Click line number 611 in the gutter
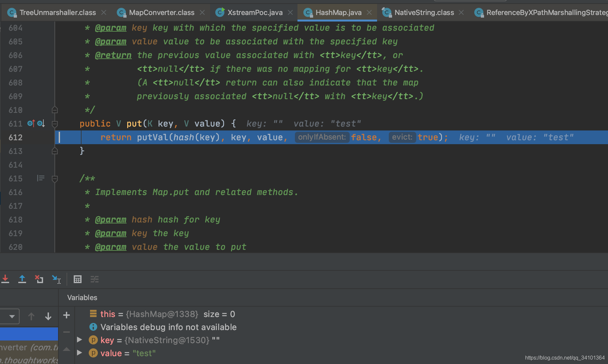Screen dimensions: 608x364 tap(16, 124)
